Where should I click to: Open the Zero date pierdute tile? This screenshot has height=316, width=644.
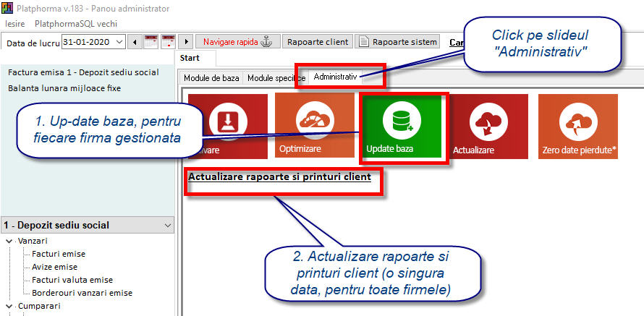[x=573, y=127]
